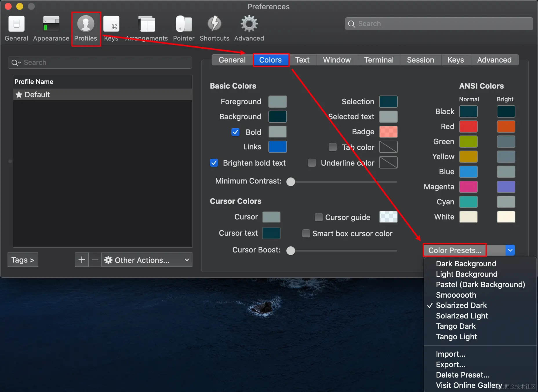Image resolution: width=538 pixels, height=392 pixels.
Task: Click the Minimum Contrast slider handle
Action: [x=291, y=182]
